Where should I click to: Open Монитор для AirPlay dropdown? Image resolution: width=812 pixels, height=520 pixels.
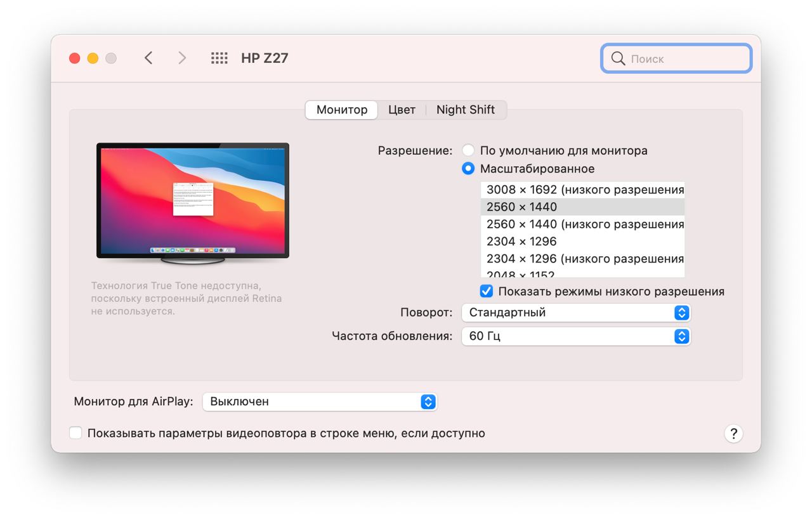320,401
